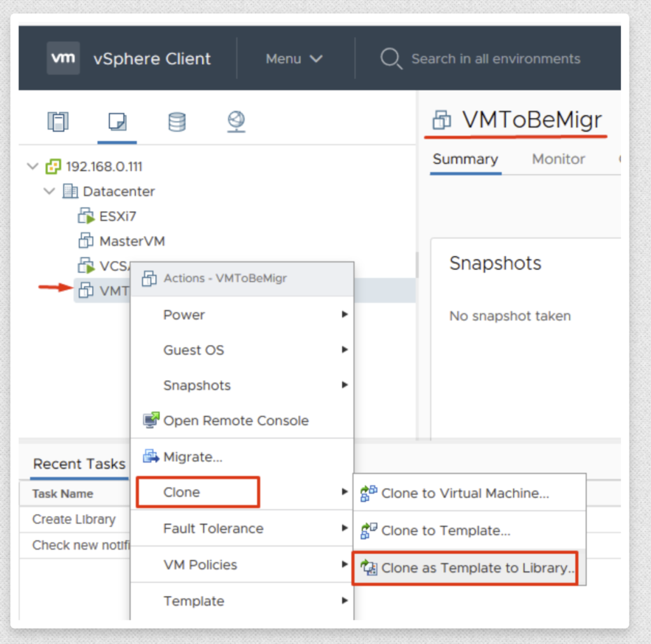Select the Fault Tolerance menu entry
The image size is (651, 644).
pos(242,528)
